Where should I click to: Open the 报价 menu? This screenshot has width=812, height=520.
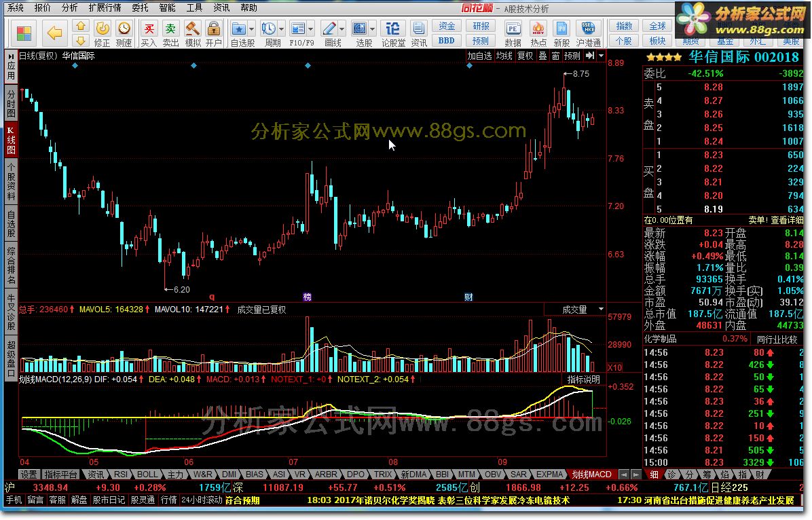[43, 7]
